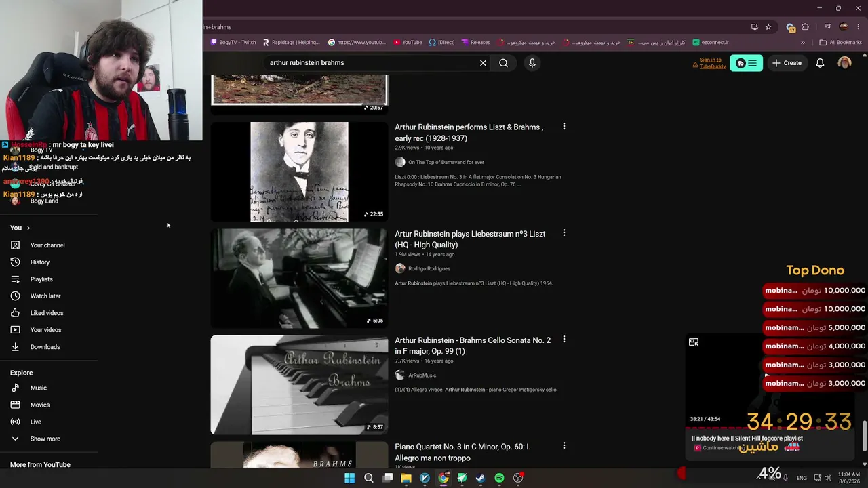Open the Brahms Cello Sonata No. 2 thumbnail
Screen dimensions: 868x488
pyautogui.click(x=299, y=385)
